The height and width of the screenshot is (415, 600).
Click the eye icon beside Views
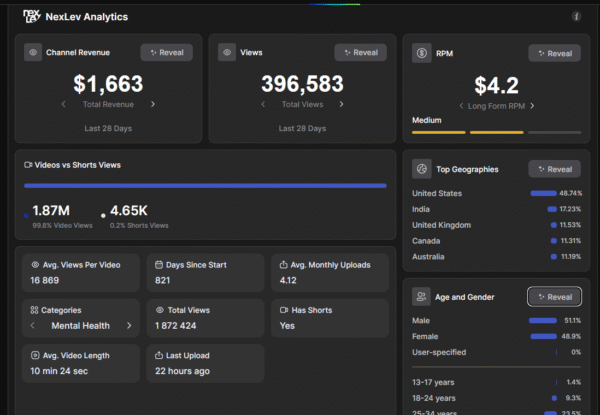coord(227,52)
